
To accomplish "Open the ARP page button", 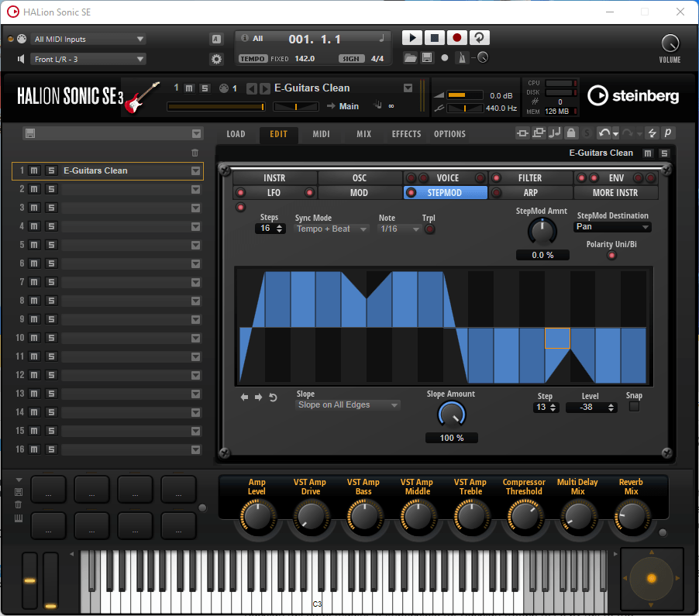I will click(530, 193).
